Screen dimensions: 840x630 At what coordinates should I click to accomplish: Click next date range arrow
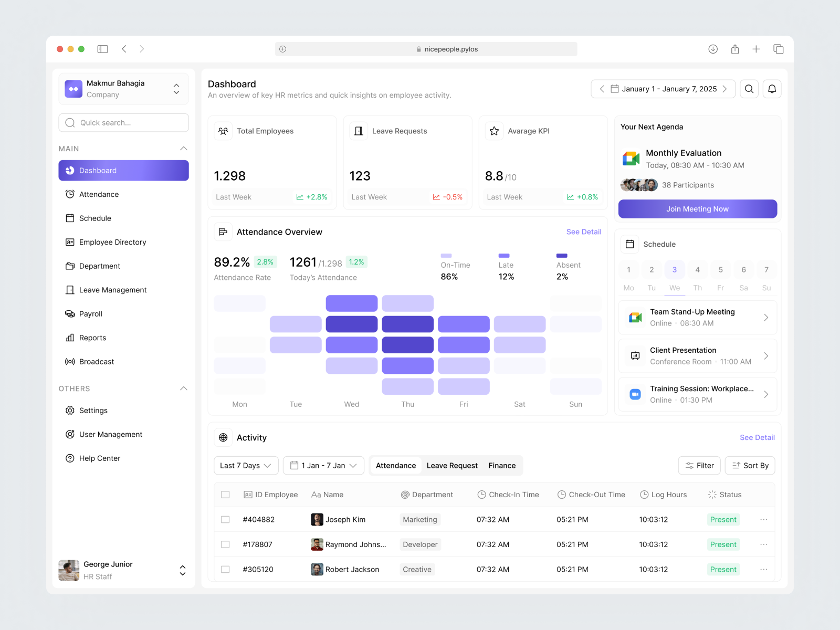[x=724, y=89]
